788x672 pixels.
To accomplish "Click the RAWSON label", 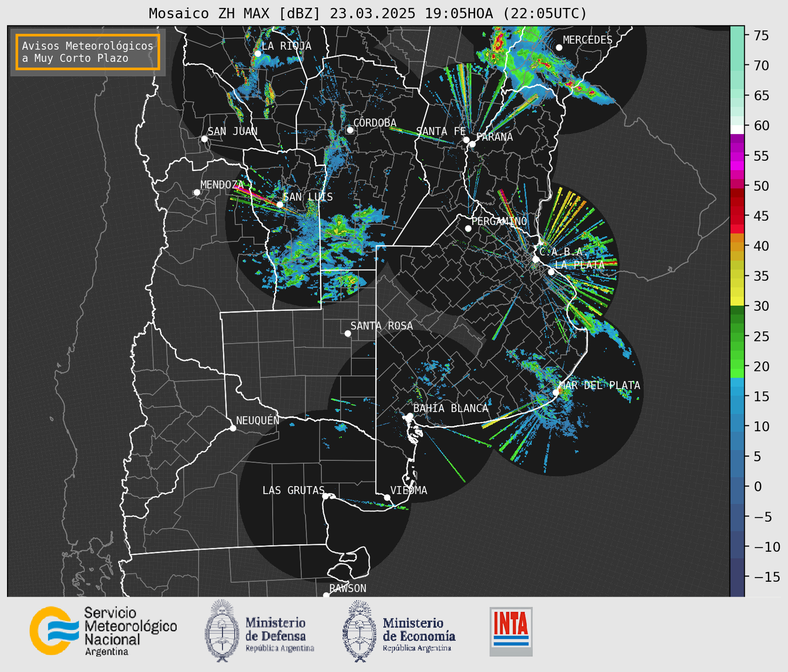I will coord(348,588).
